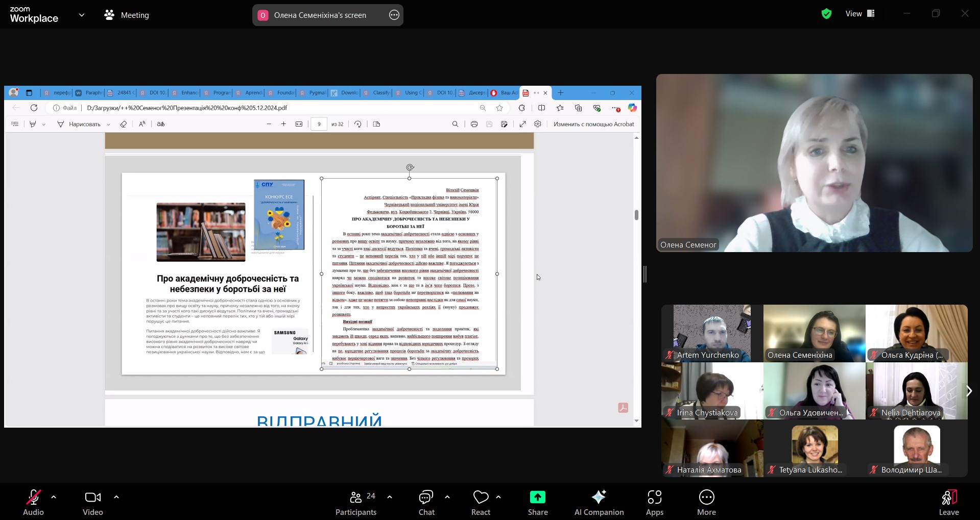Click the rotation handle above selected text box
The height and width of the screenshot is (520, 980).
pos(410,167)
